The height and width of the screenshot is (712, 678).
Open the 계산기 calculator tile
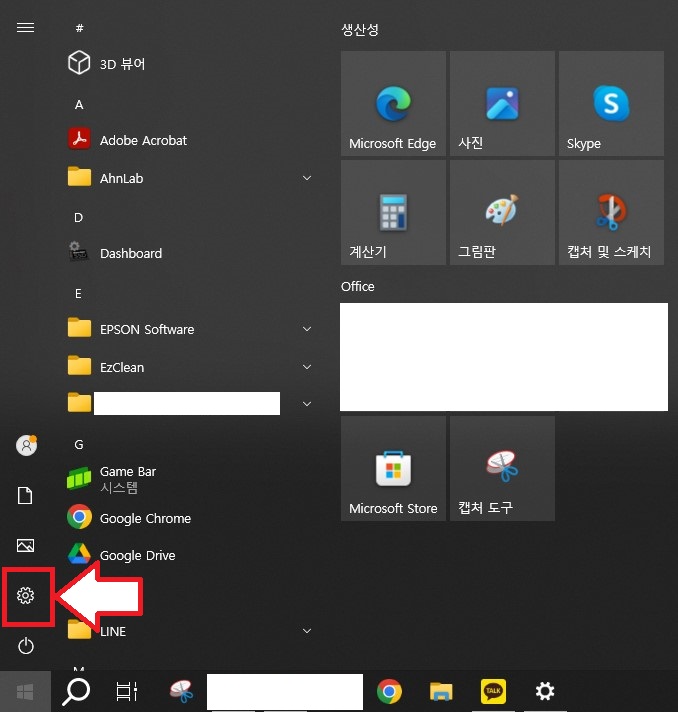393,213
